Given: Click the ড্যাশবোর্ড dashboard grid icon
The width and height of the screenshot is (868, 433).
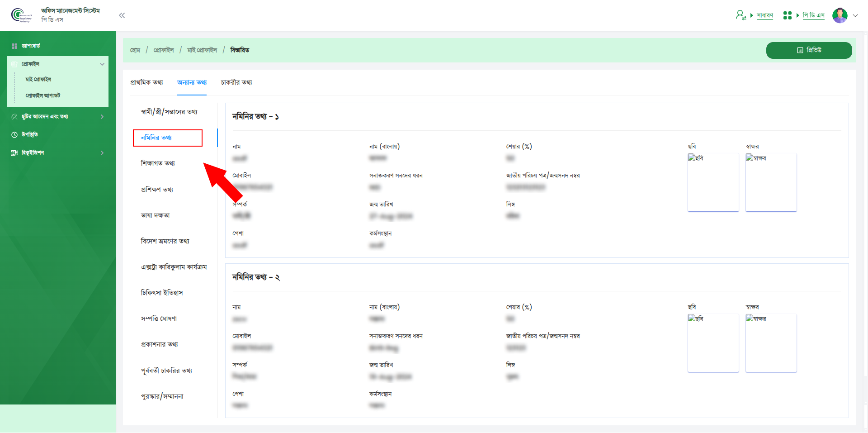Looking at the screenshot, I should click(14, 46).
